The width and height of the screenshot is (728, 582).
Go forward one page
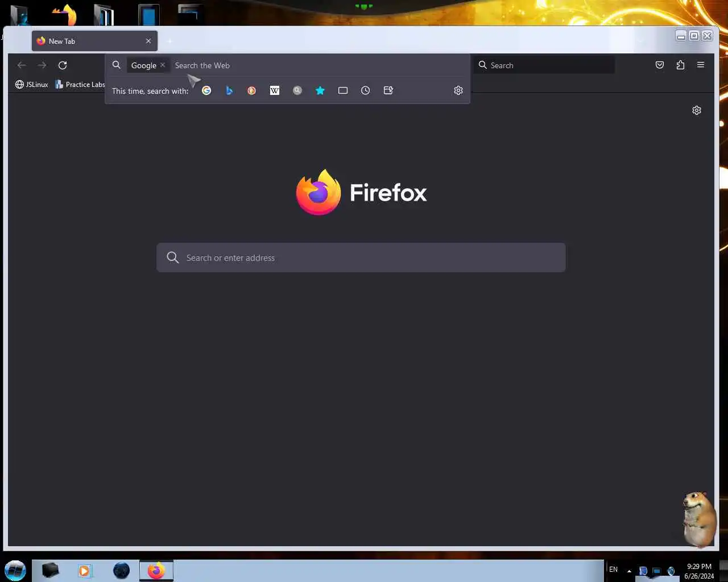(x=42, y=65)
